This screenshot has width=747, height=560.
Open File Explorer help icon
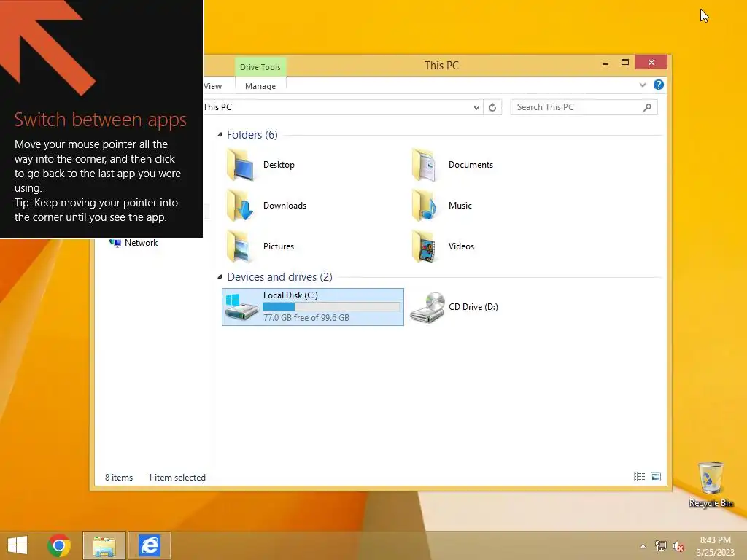coord(659,85)
